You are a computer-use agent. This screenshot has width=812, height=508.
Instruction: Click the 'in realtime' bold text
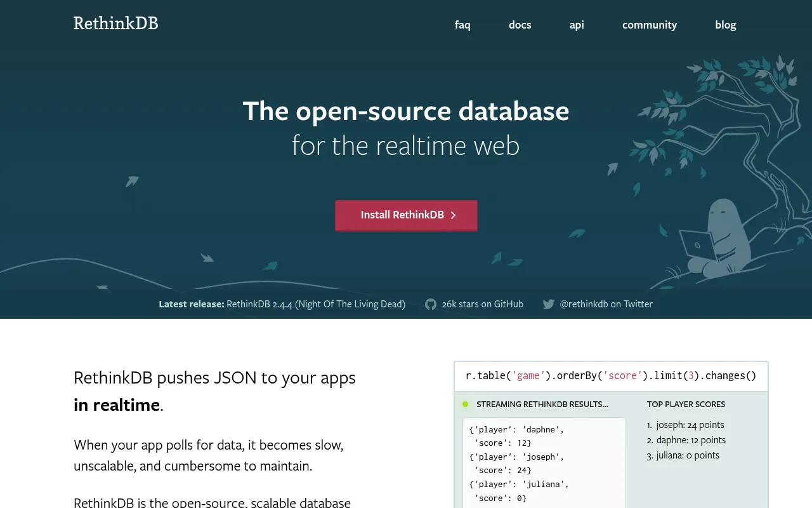[117, 405]
